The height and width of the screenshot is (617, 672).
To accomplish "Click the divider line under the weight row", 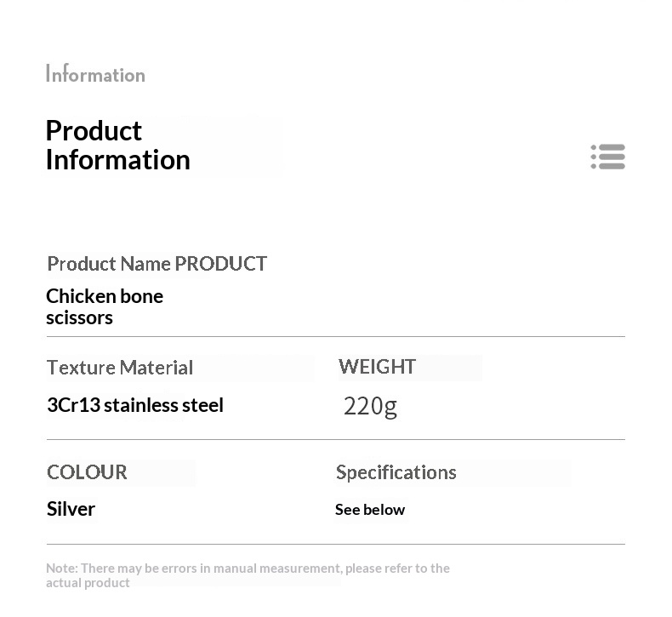I will pos(335,440).
